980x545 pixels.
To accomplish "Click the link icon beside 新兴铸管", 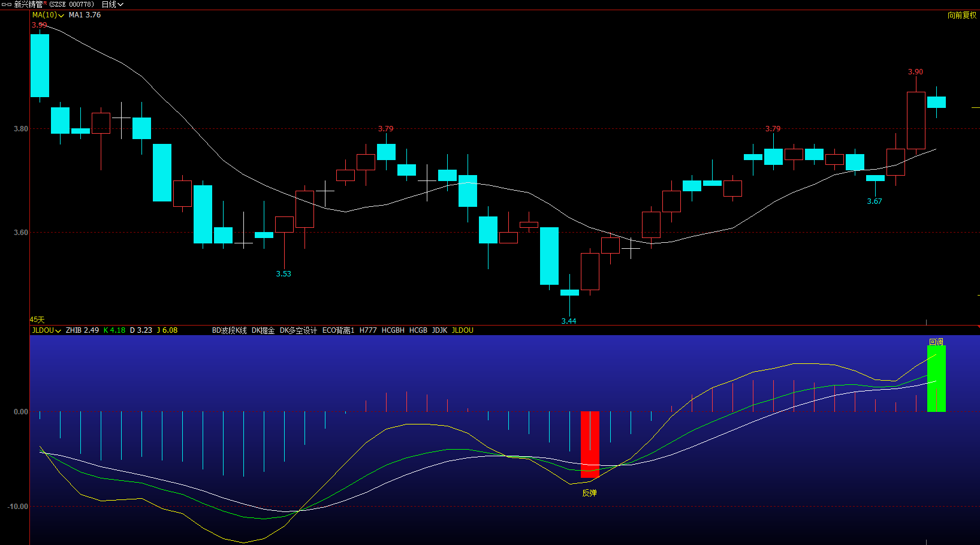I will 7,4.
